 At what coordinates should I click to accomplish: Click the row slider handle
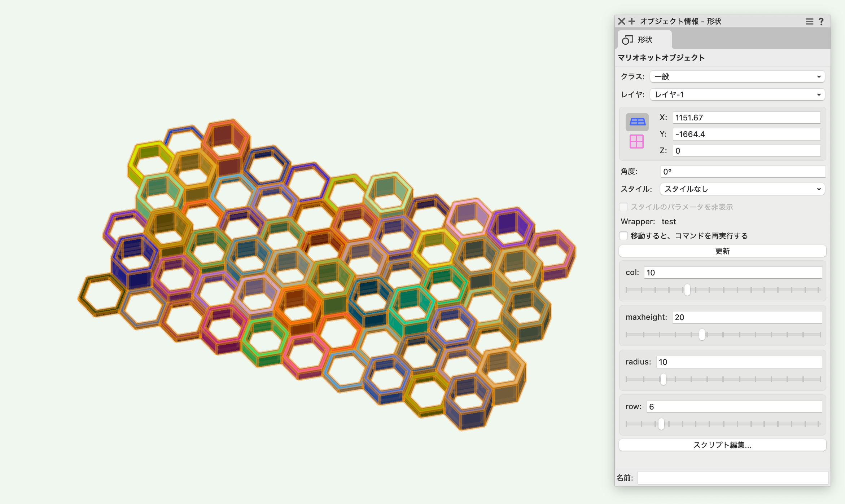pos(661,424)
